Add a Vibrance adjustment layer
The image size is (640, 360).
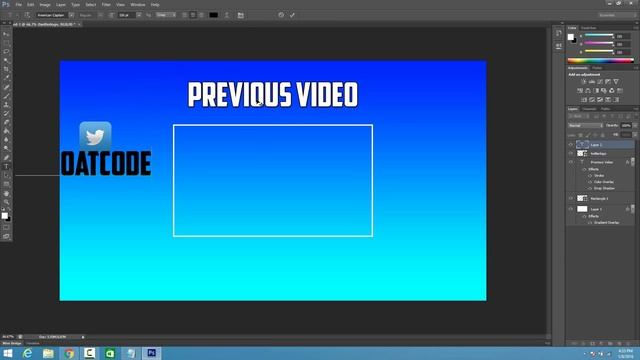click(x=616, y=82)
